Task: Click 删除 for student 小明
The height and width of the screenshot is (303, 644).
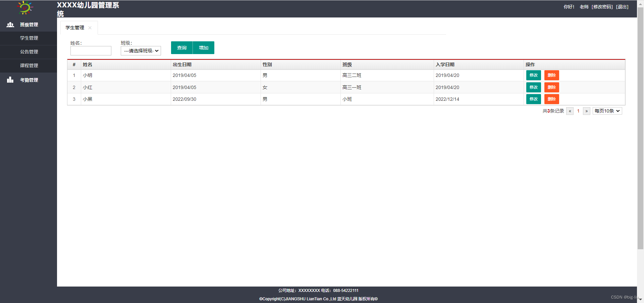Action: [x=552, y=75]
